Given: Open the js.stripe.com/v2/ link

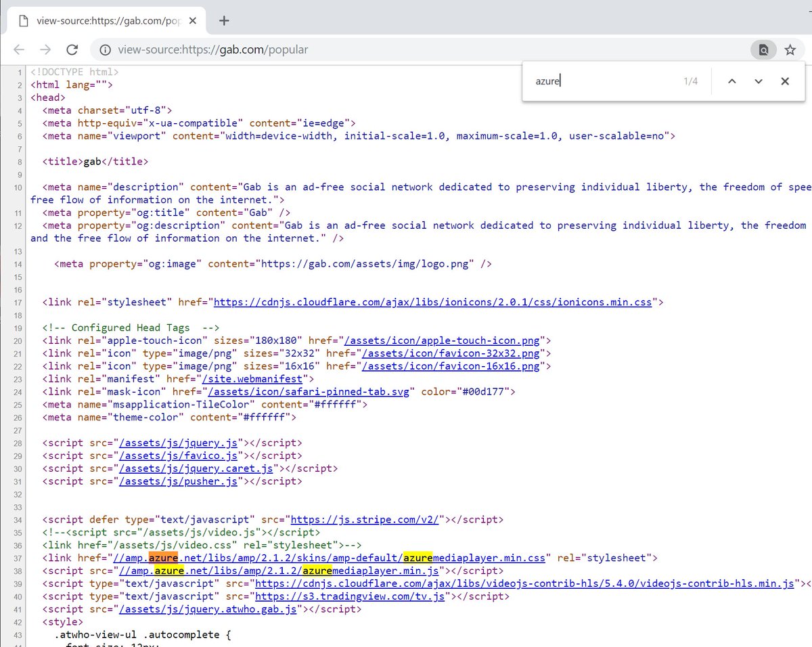Looking at the screenshot, I should (x=365, y=520).
